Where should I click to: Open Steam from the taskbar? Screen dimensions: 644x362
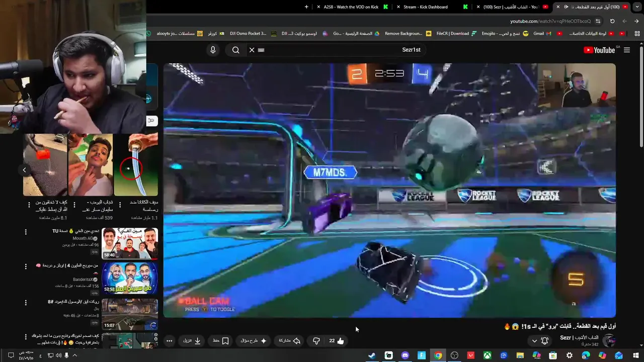[372, 355]
